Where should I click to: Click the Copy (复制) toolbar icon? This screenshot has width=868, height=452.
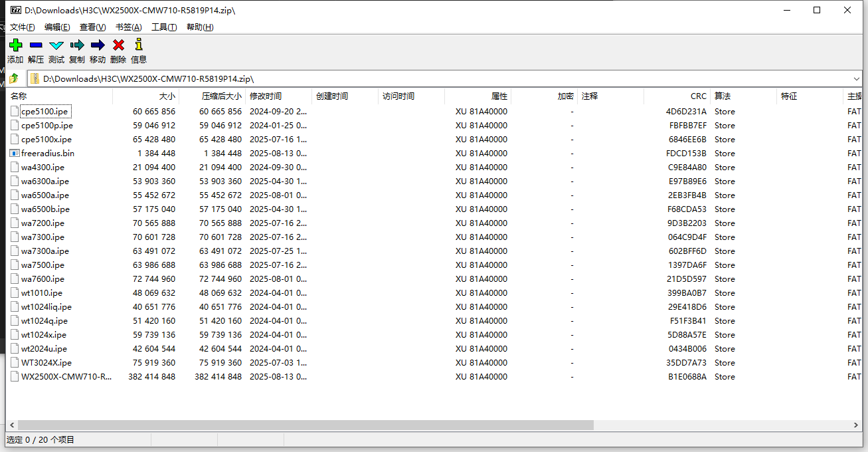[77, 45]
